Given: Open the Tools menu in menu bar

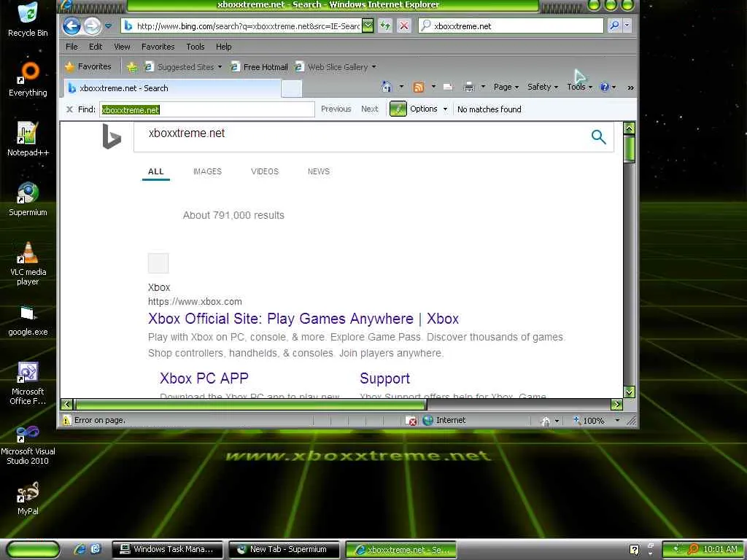Looking at the screenshot, I should tap(196, 47).
